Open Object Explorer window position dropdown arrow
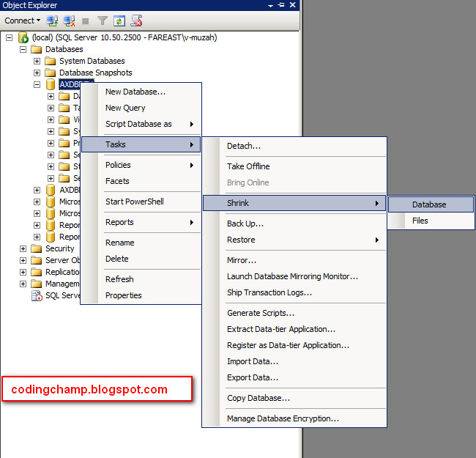The height and width of the screenshot is (458, 476). tap(270, 5)
